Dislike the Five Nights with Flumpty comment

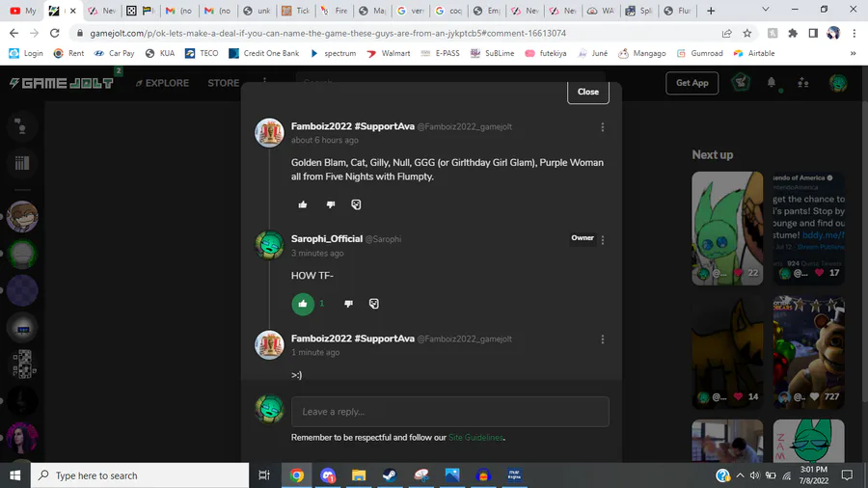coord(331,204)
